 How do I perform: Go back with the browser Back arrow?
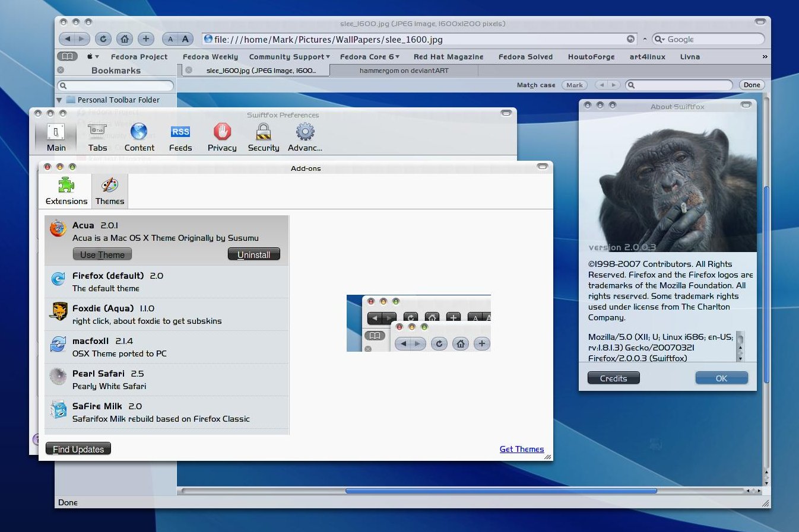point(67,39)
